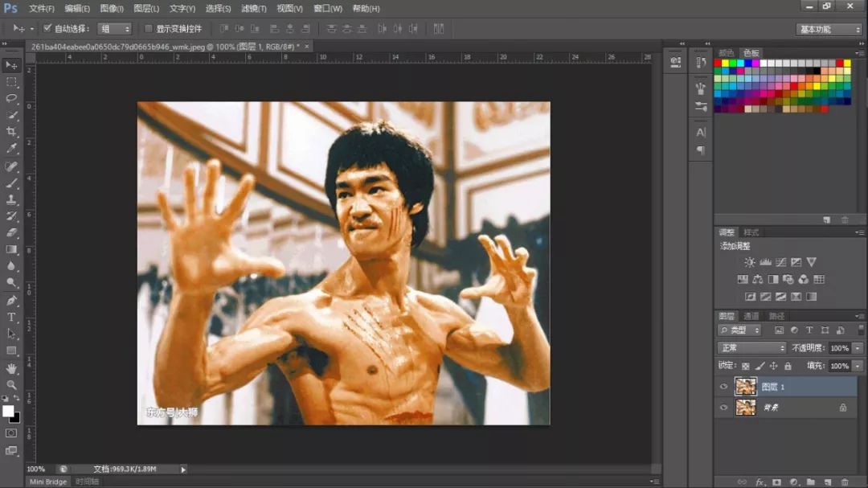Switch to the 通道 tab
The height and width of the screenshot is (488, 868).
click(751, 316)
